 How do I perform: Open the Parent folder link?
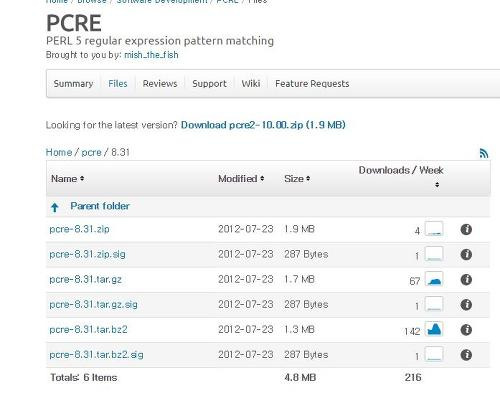tap(100, 206)
